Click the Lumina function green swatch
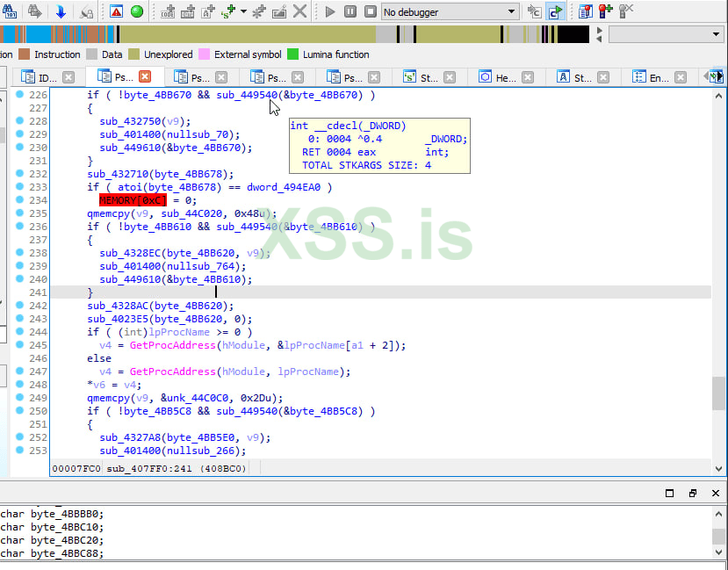The width and height of the screenshot is (728, 570). tap(293, 54)
